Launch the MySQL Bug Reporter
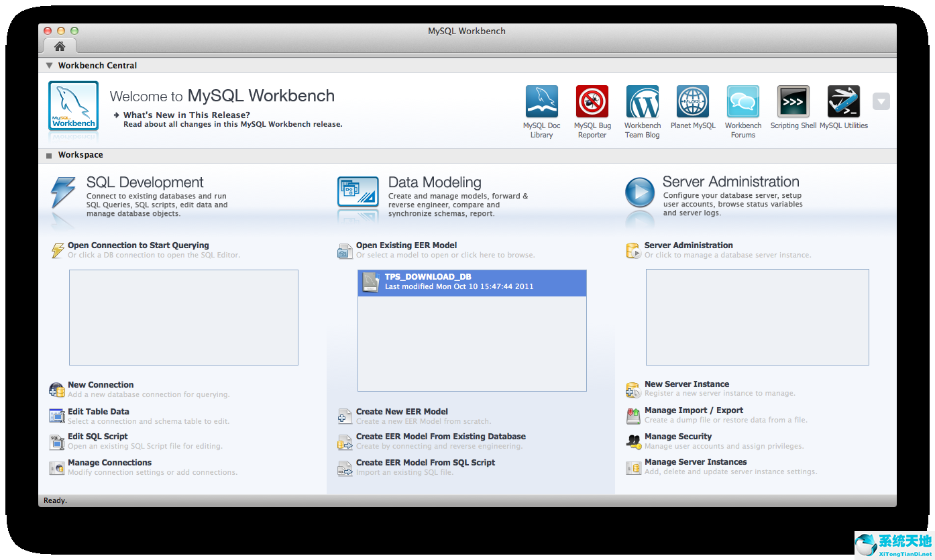The image size is (935, 560). click(592, 101)
